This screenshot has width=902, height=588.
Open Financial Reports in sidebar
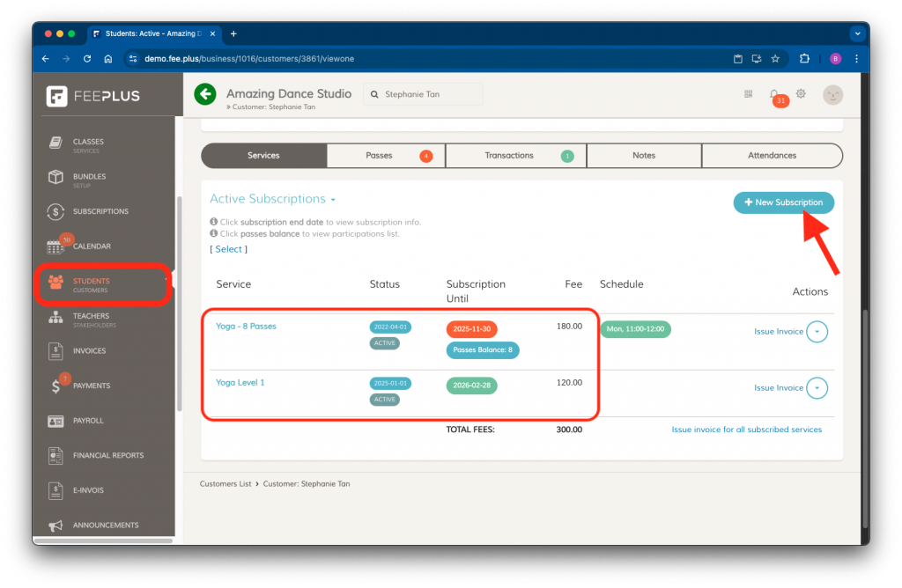(x=107, y=455)
